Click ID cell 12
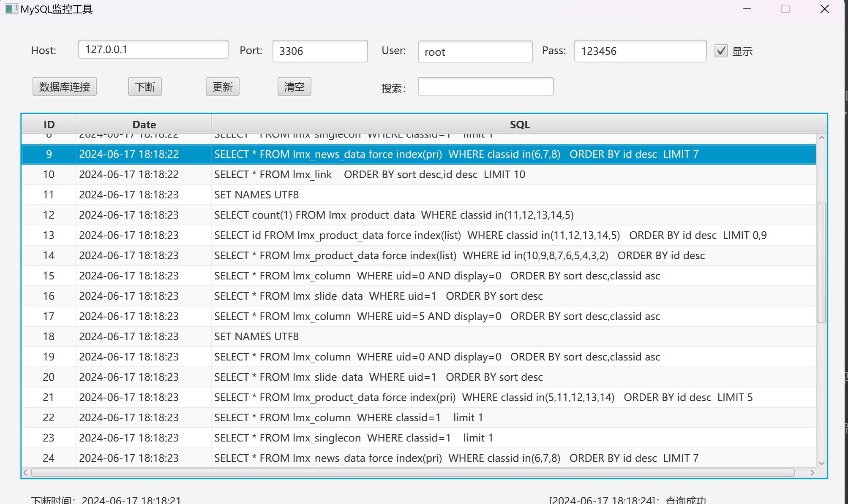The height and width of the screenshot is (504, 848). click(x=49, y=215)
